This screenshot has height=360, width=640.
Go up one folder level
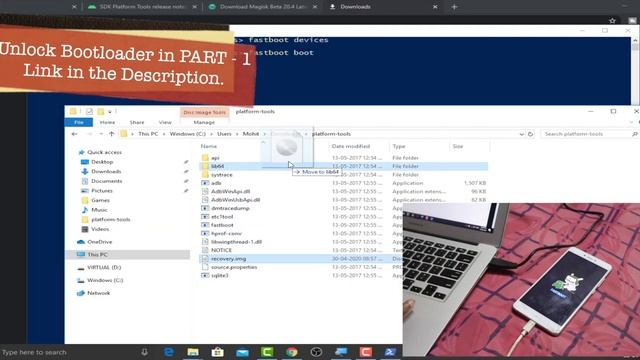(111, 134)
